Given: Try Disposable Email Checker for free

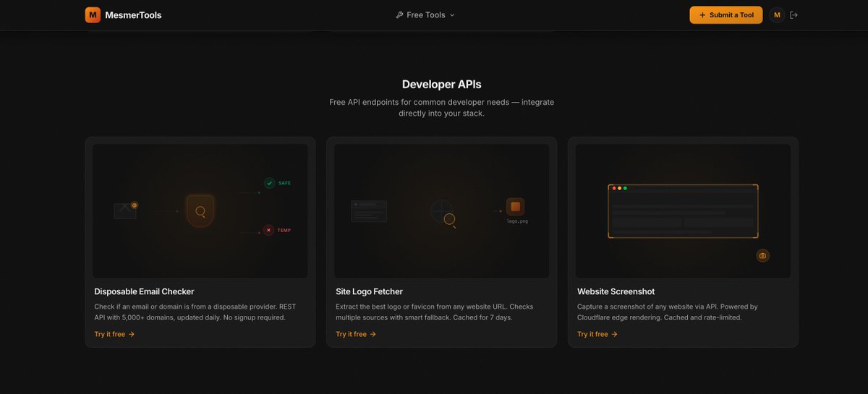Looking at the screenshot, I should click(114, 334).
